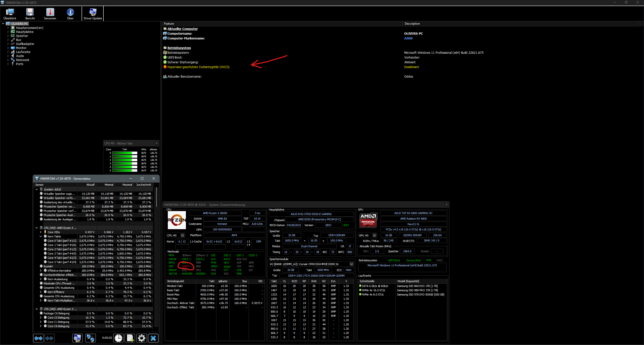Collapse the Kern-Takte sensor group
The height and width of the screenshot is (345, 644).
pos(41,236)
